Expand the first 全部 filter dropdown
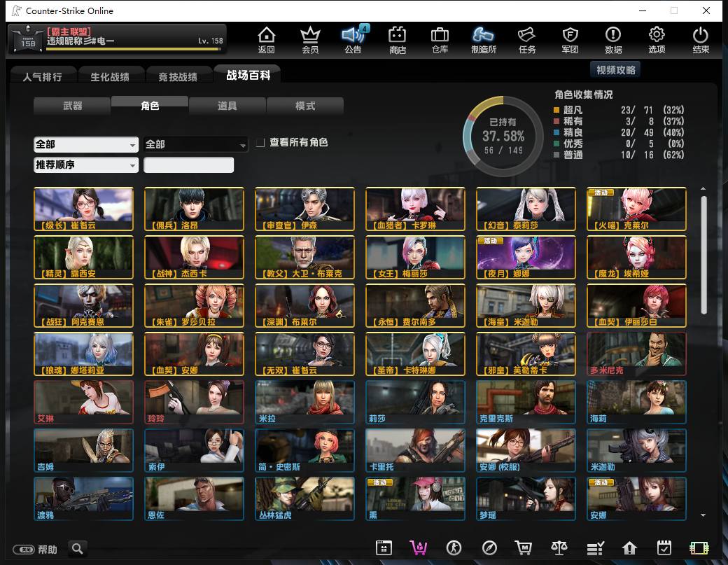Image resolution: width=728 pixels, height=565 pixels. 86,144
